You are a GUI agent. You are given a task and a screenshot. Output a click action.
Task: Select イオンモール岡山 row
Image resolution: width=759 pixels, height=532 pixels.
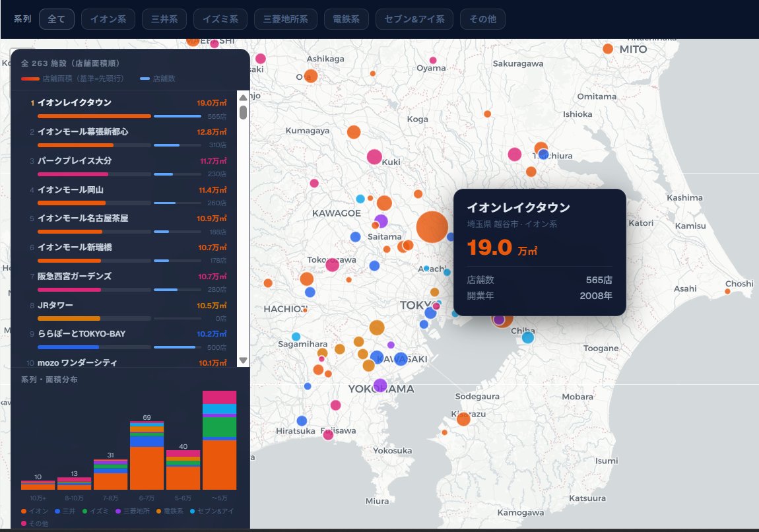point(124,195)
